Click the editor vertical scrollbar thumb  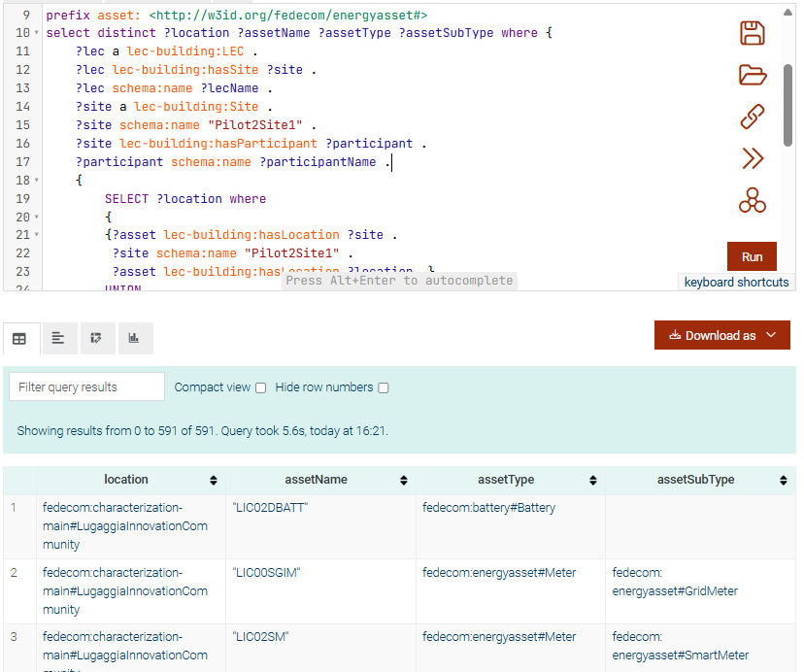click(788, 105)
